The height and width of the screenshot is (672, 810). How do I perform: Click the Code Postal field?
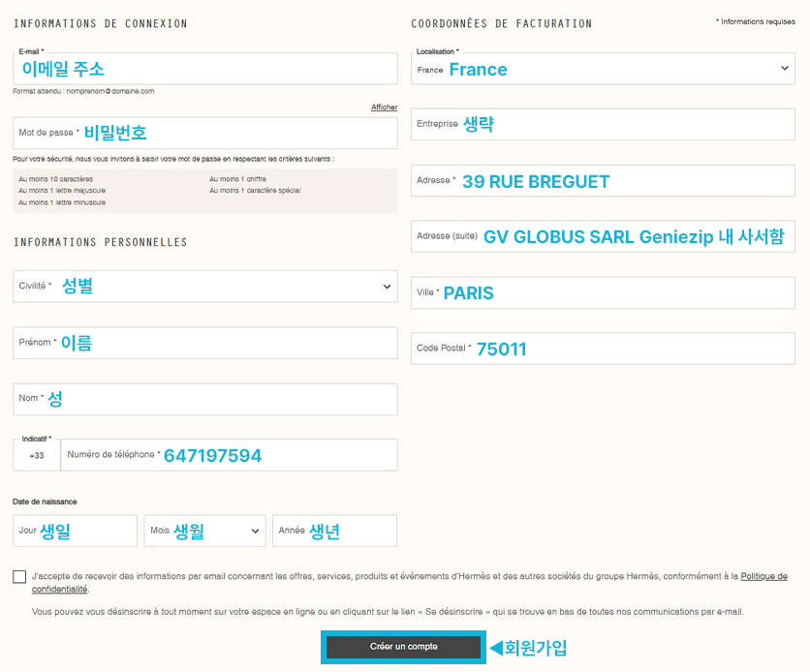(x=603, y=349)
